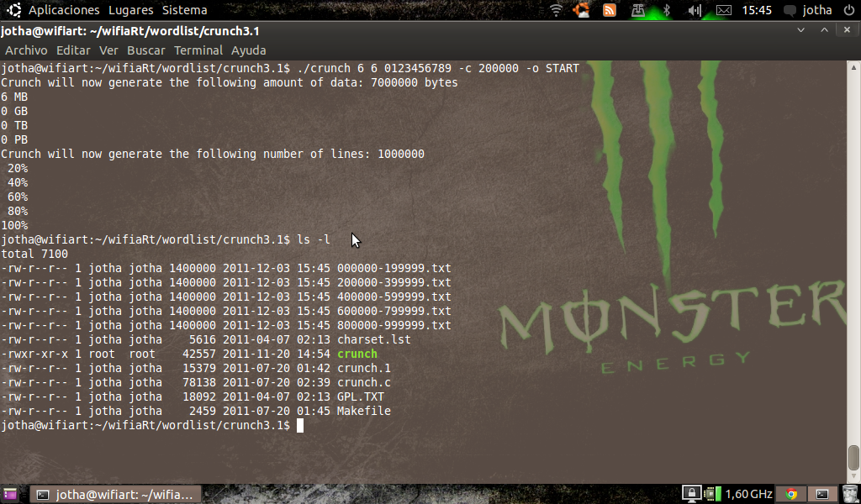Viewport: 861px width, 504px height.
Task: Open the Editar terminal menu
Action: point(73,50)
